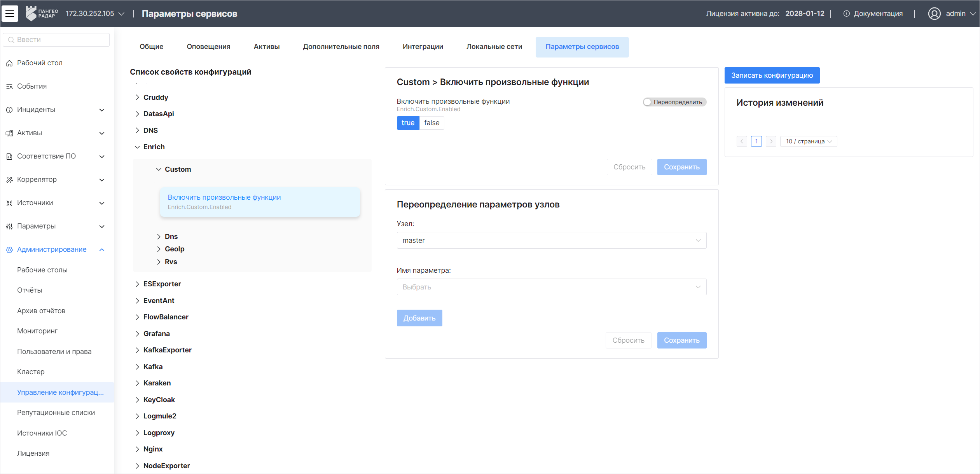Open the Узел master dropdown
The width and height of the screenshot is (980, 474).
[x=551, y=240]
